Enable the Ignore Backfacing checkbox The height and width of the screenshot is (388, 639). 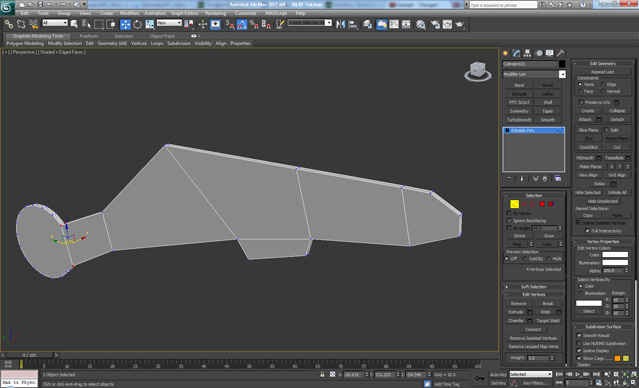(509, 220)
